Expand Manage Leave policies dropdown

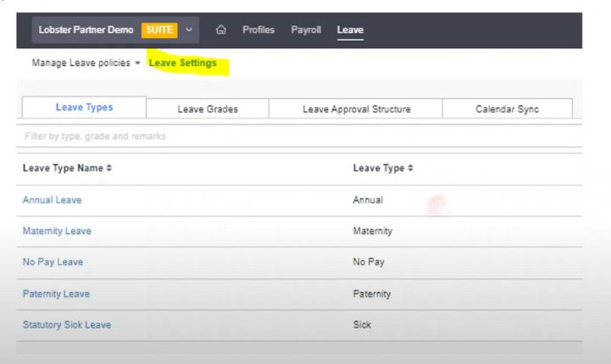86,63
